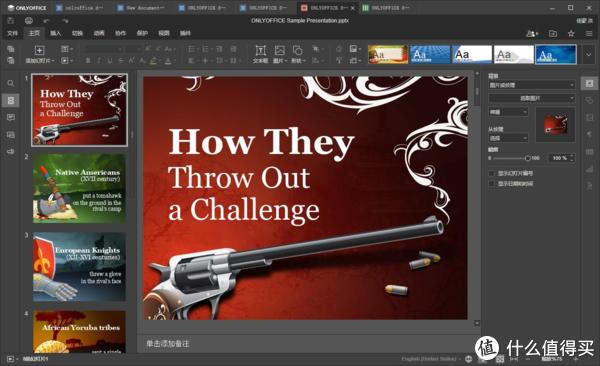Mark file as favorite with star icon
Screen dimensions: 600x366
pos(571,34)
